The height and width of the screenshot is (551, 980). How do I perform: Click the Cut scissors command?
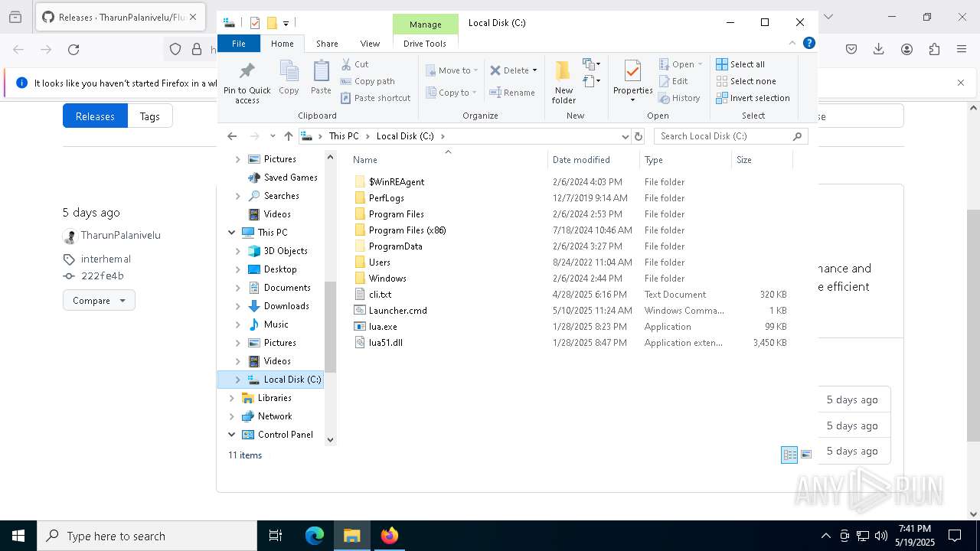354,64
